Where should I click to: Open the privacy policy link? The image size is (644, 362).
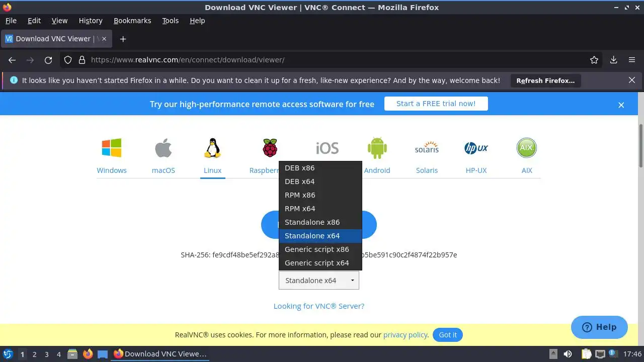click(x=406, y=335)
